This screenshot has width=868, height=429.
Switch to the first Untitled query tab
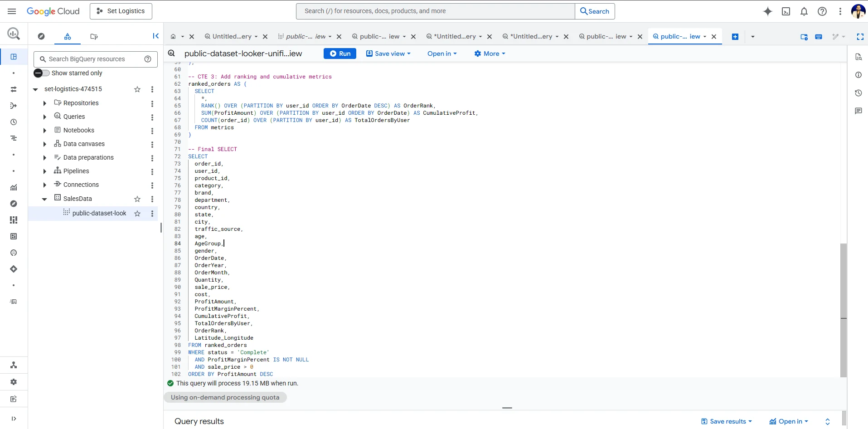(x=232, y=36)
